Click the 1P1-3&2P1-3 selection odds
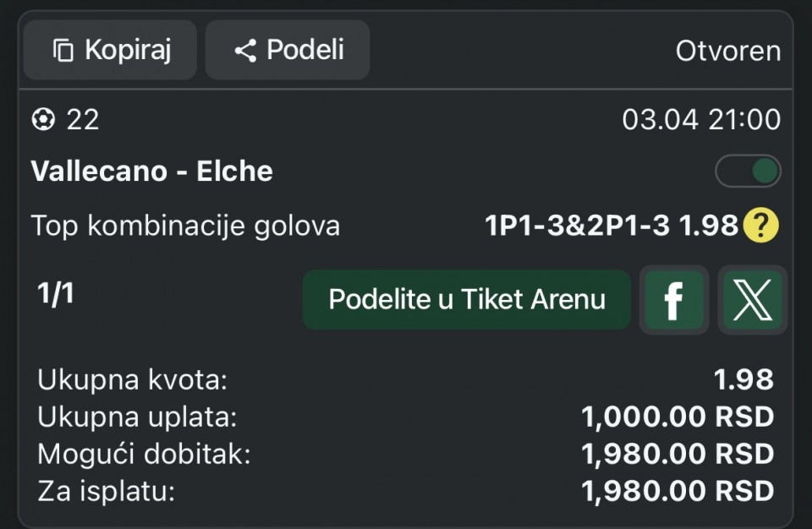This screenshot has width=812, height=529. 611,226
